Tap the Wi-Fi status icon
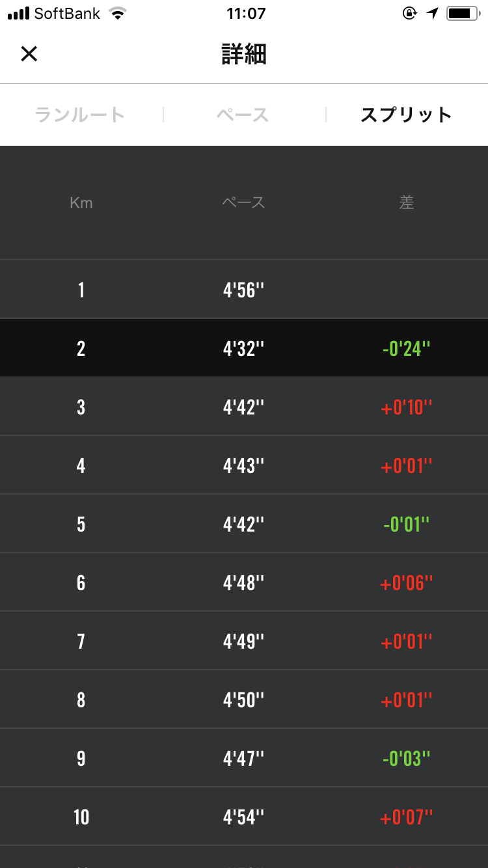 (x=118, y=14)
